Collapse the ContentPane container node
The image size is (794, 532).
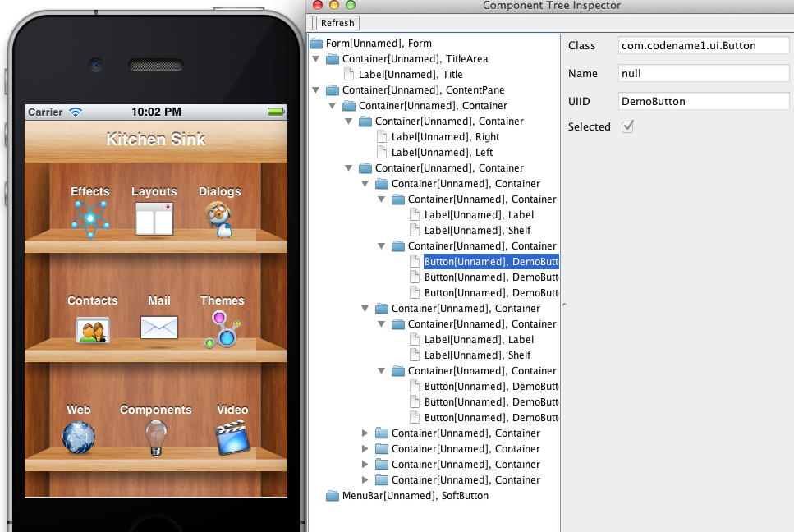pyautogui.click(x=316, y=90)
